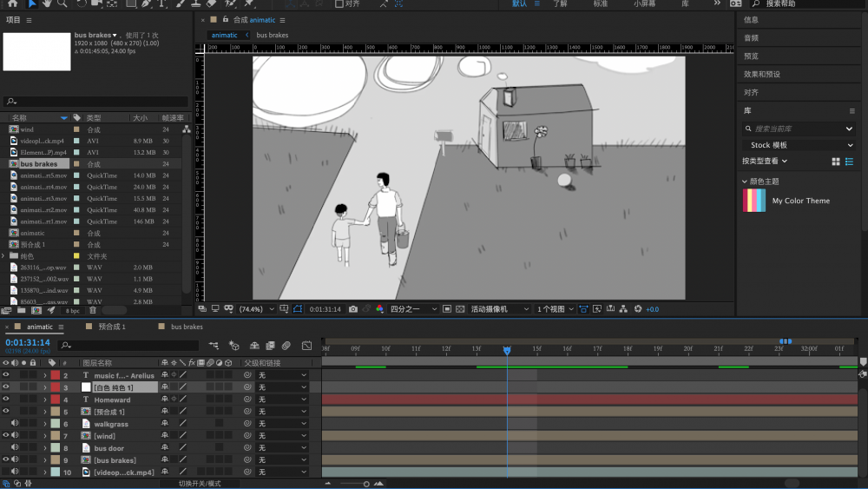Click the 切换开关/模式 button

(200, 484)
